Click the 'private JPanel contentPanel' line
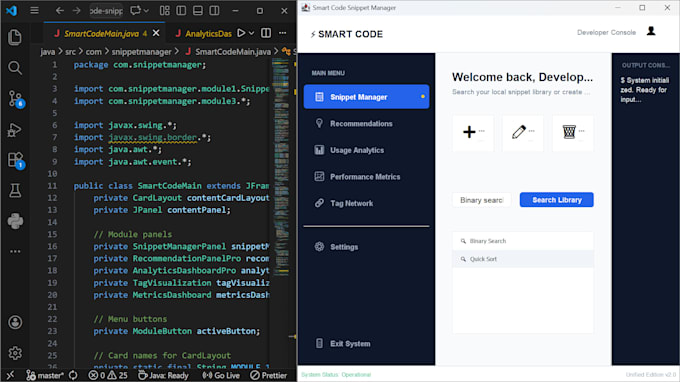This screenshot has width=680, height=382. [x=162, y=210]
